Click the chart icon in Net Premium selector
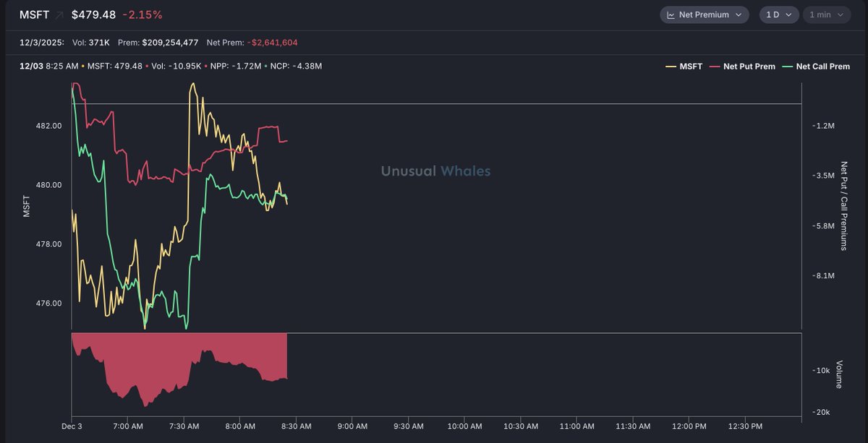Screen dimensions: 868x443 click(x=671, y=14)
